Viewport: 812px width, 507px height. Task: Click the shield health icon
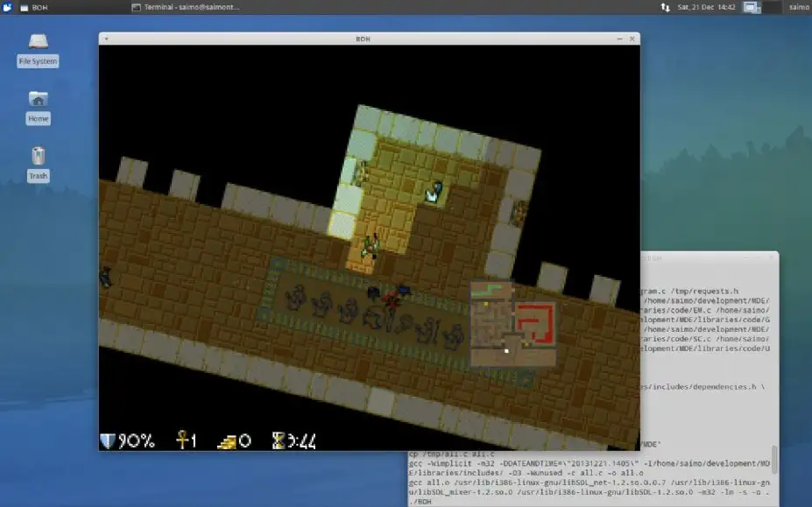(107, 440)
